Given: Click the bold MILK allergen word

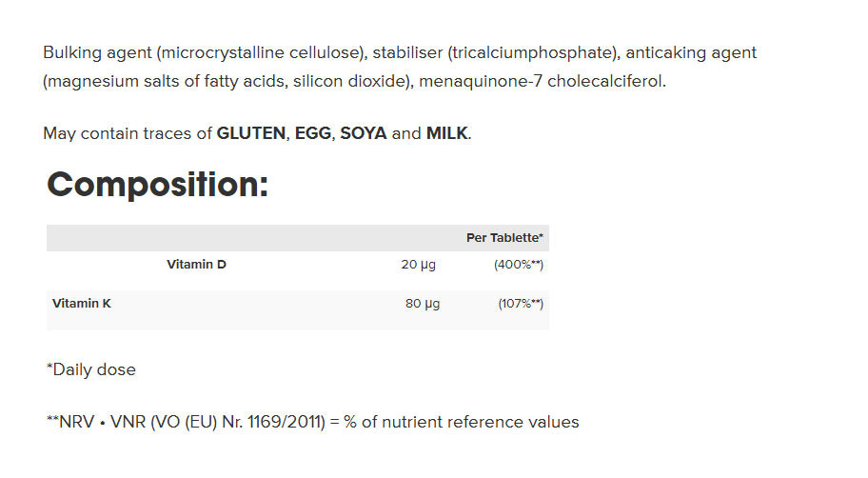Looking at the screenshot, I should coord(446,133).
